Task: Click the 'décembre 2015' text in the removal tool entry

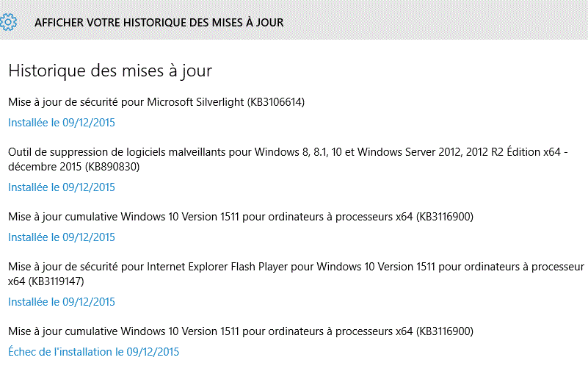Action: click(45, 167)
